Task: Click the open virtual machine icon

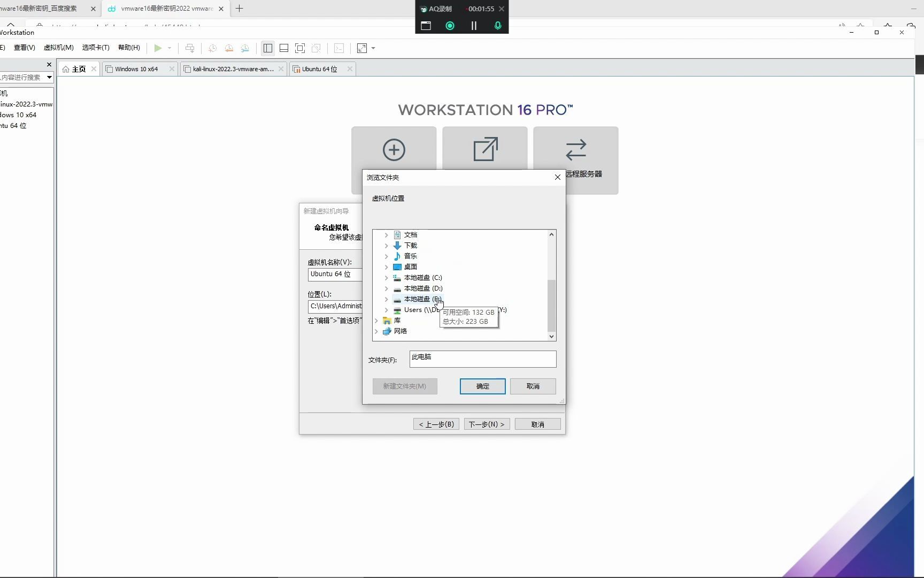Action: click(486, 149)
